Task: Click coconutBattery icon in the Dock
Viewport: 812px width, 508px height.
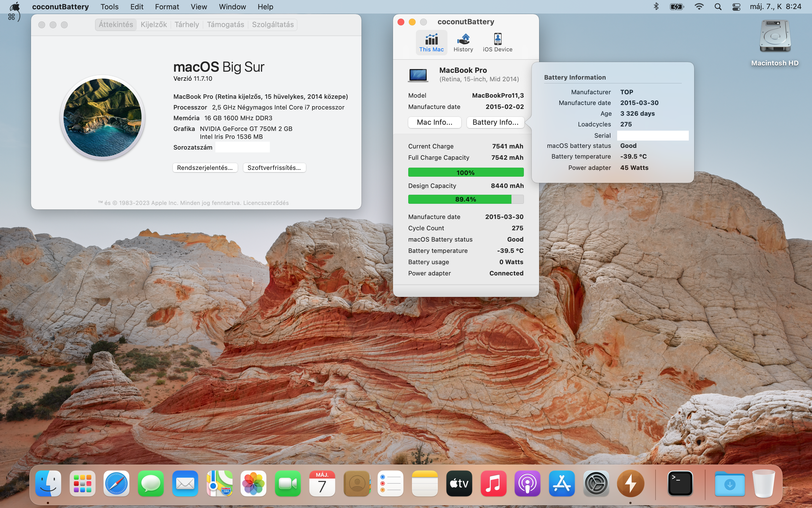Action: point(630,483)
